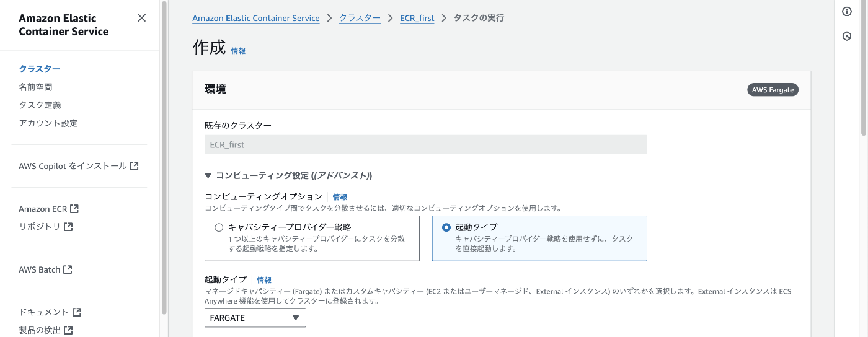Open タスク定義 in the sidebar
The height and width of the screenshot is (337, 868).
coord(40,105)
